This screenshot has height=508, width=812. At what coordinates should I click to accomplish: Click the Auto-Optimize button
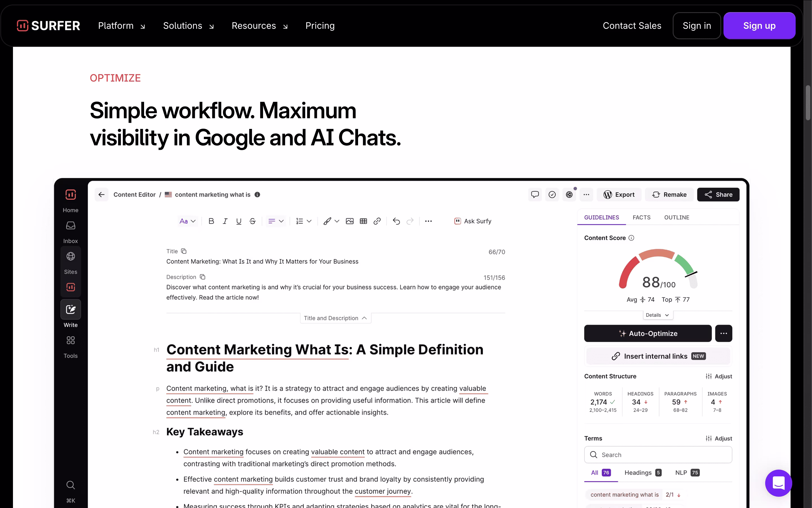tap(648, 333)
